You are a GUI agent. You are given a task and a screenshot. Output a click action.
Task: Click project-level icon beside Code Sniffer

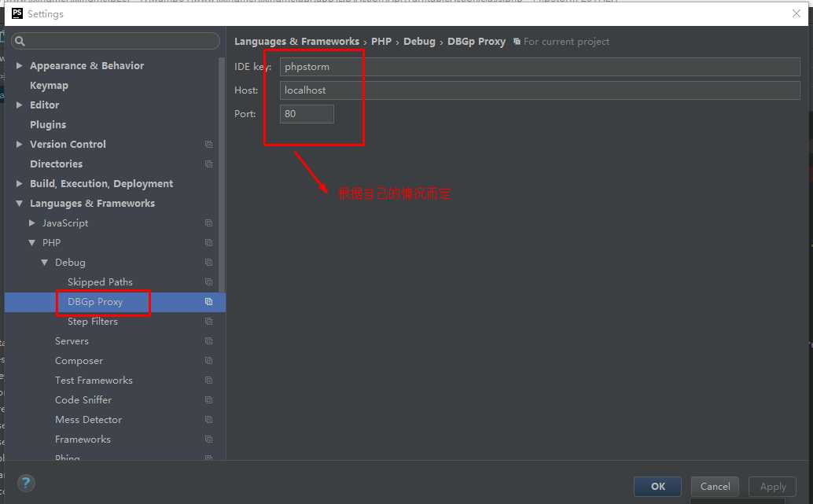208,400
